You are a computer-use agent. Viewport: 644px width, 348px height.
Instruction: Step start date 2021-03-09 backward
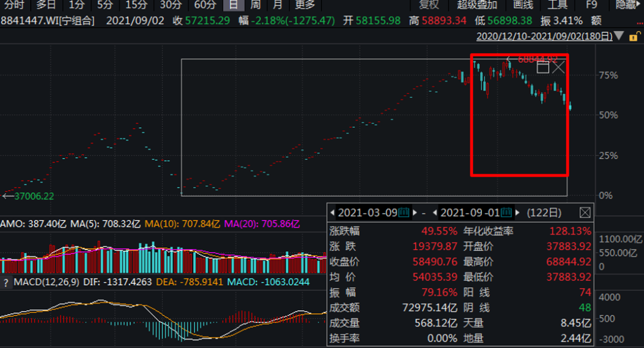tap(332, 213)
